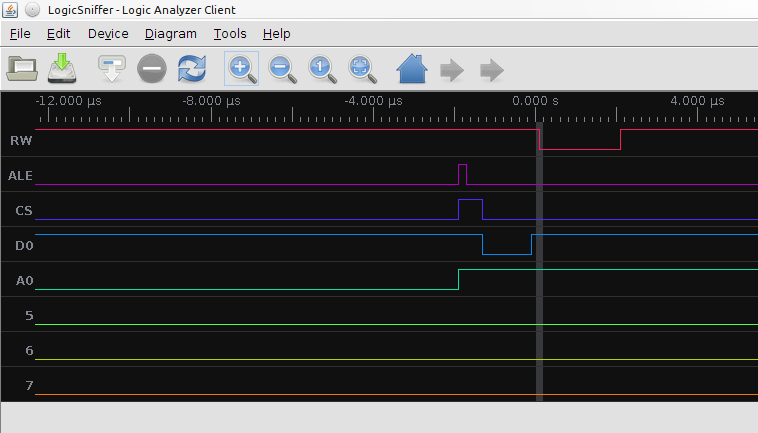Select the CS channel label
Screen dimensions: 758x433
[24, 211]
